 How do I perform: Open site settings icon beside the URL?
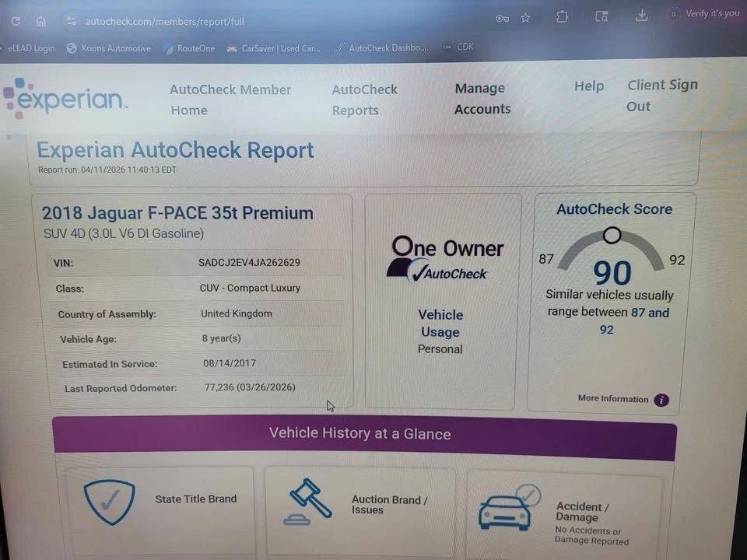click(71, 21)
